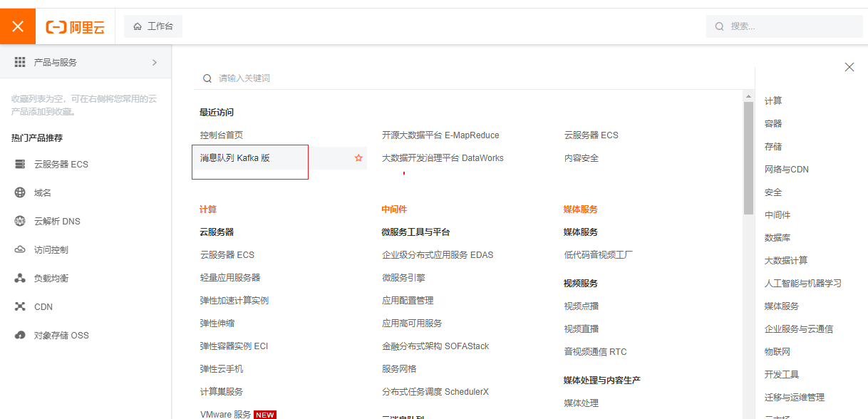Open 弹性加速计算实例
This screenshot has width=868, height=419.
point(234,301)
